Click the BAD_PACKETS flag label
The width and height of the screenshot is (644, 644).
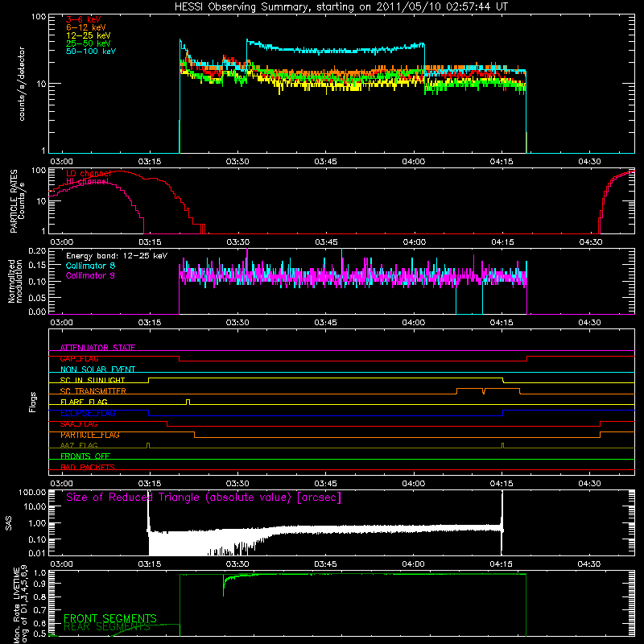pos(88,467)
